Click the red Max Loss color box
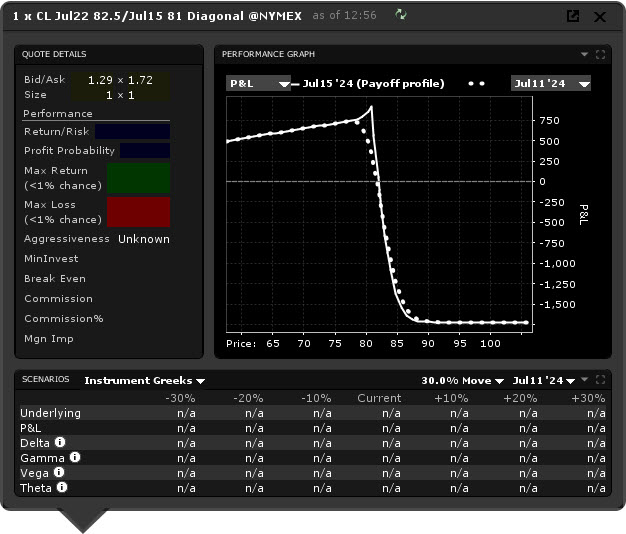 (138, 212)
